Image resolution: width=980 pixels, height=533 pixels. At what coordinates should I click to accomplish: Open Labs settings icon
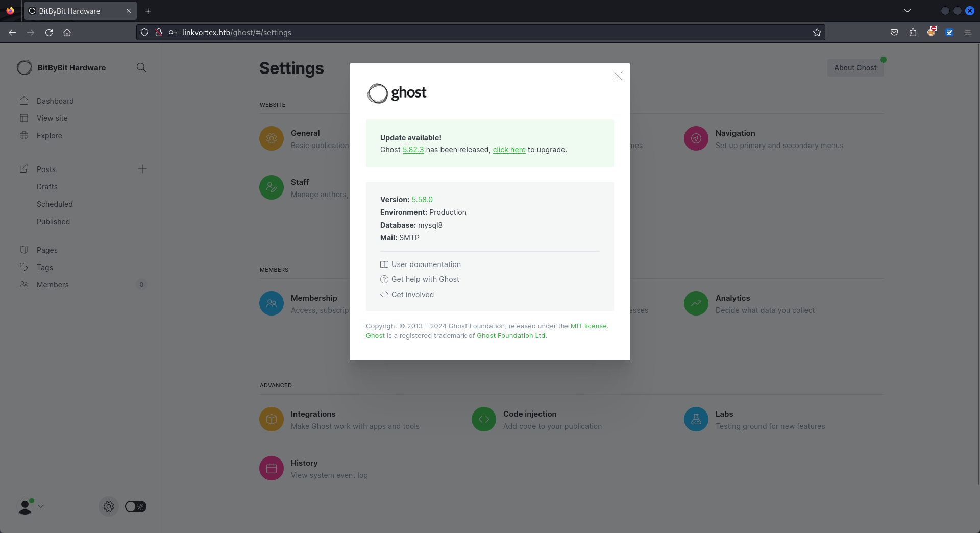pyautogui.click(x=696, y=419)
